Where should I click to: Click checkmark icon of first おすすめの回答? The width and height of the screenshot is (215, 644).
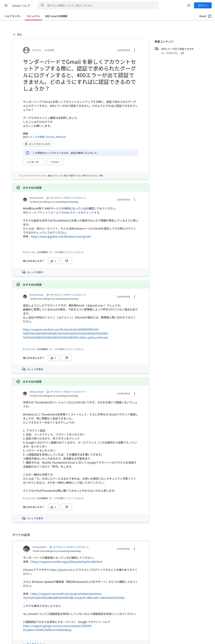point(18,188)
